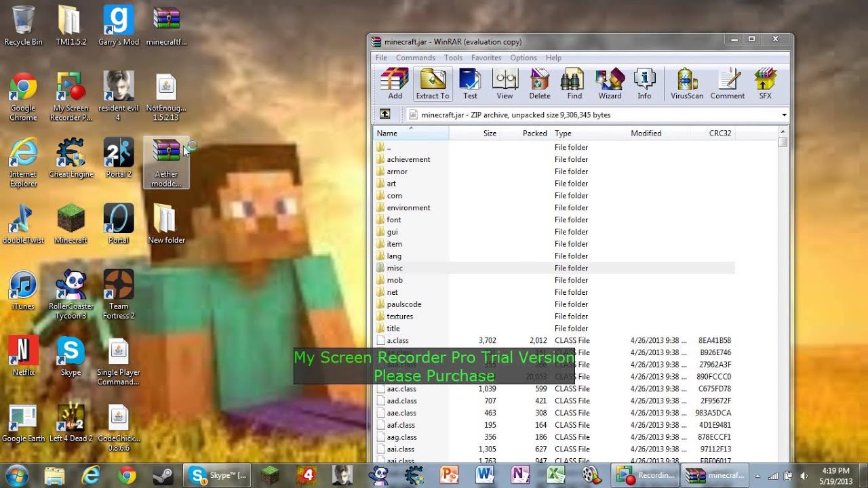Click the Info toolbar icon
This screenshot has height=488, width=868.
point(644,84)
